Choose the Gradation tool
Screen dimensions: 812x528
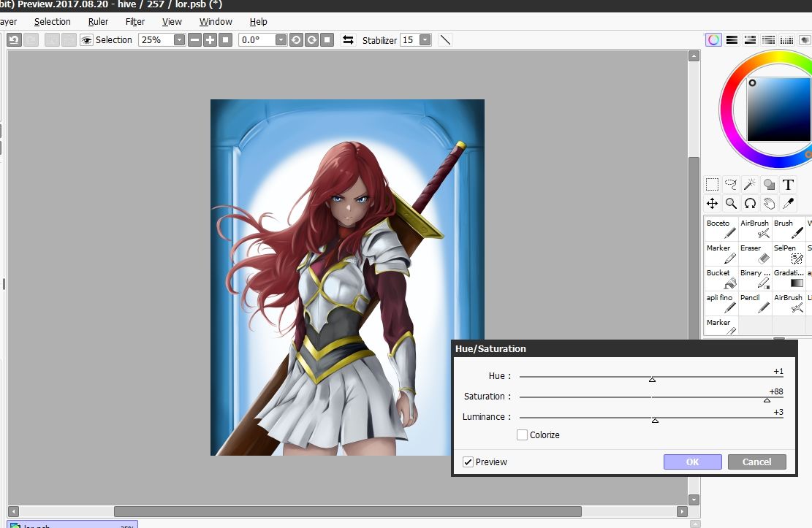789,278
